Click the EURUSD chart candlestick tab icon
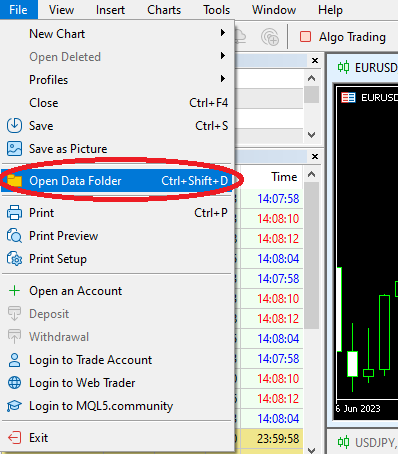The image size is (398, 454). [343, 67]
